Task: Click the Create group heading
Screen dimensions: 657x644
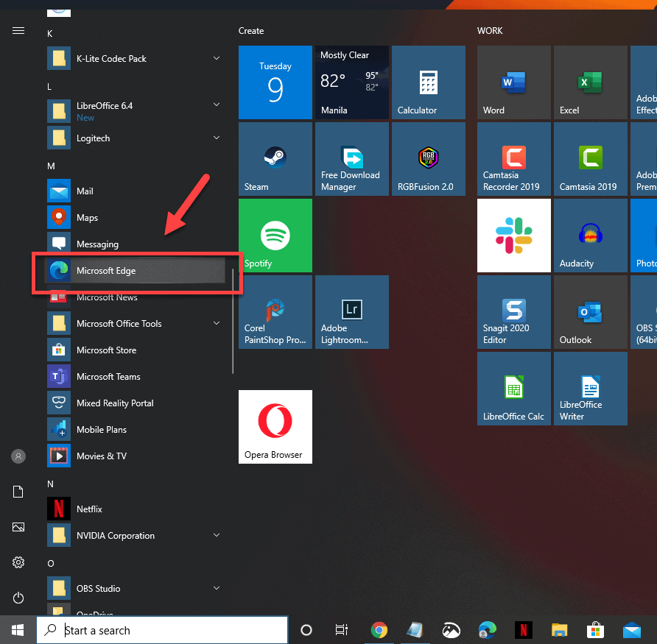Action: [x=251, y=31]
